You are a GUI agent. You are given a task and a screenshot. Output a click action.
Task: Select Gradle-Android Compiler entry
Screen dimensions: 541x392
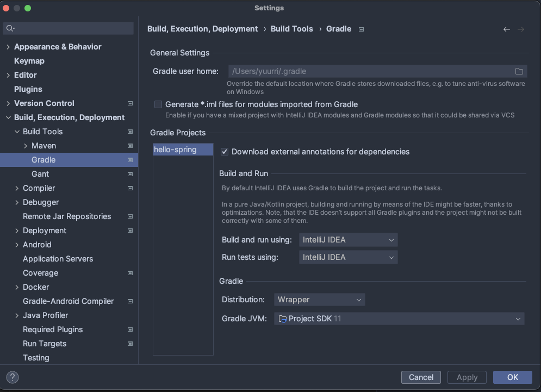tap(69, 301)
